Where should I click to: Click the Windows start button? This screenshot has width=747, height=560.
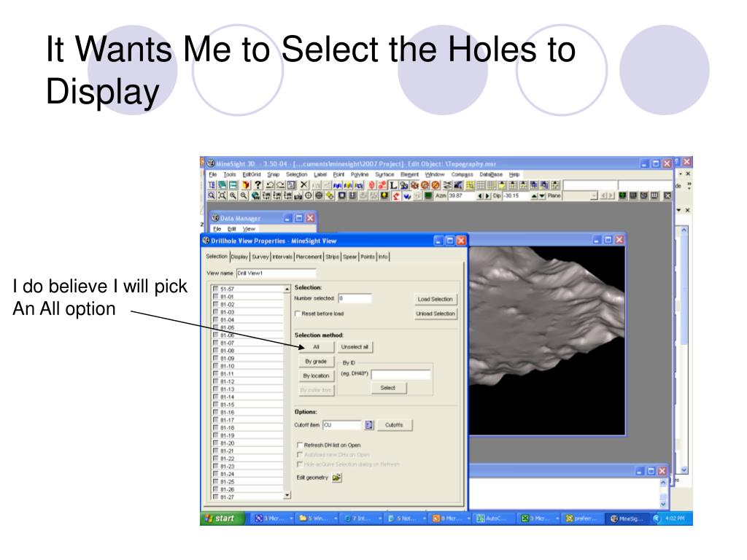pos(222,518)
